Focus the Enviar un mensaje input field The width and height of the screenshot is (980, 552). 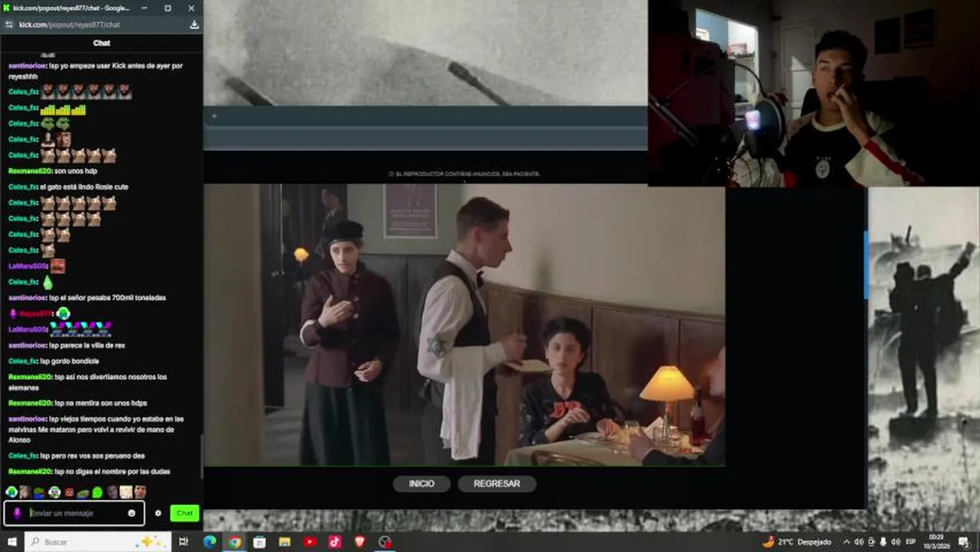point(76,513)
